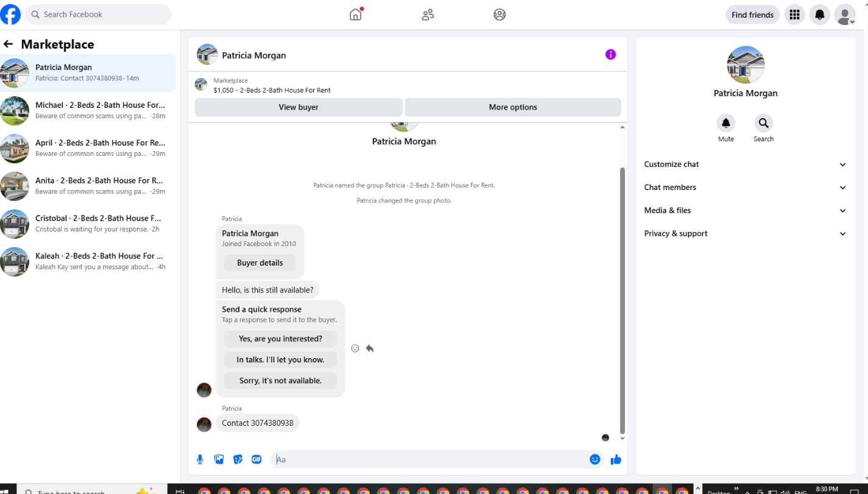The image size is (868, 494).
Task: Open the grid Menu icon
Action: pos(794,15)
